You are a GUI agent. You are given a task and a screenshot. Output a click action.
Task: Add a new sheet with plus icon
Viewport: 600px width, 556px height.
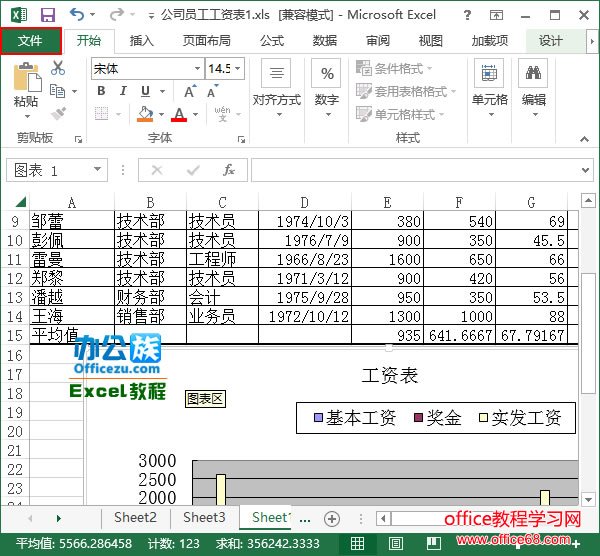click(x=331, y=519)
